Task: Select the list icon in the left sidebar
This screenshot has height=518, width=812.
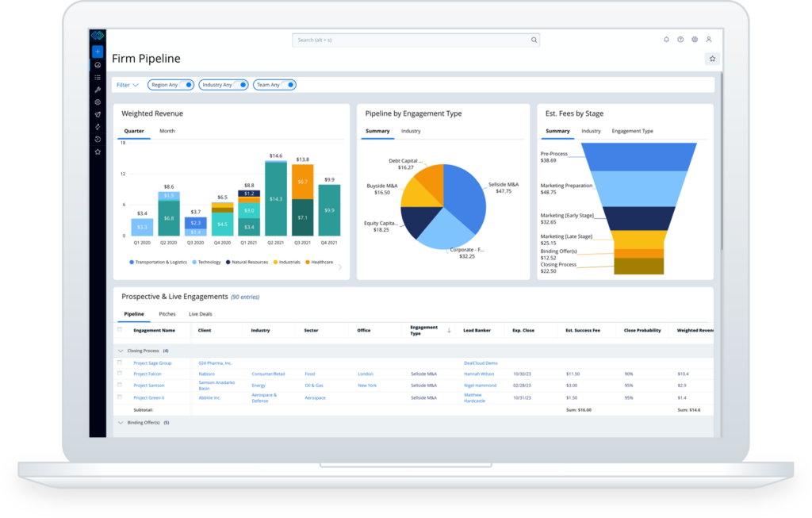Action: point(97,76)
